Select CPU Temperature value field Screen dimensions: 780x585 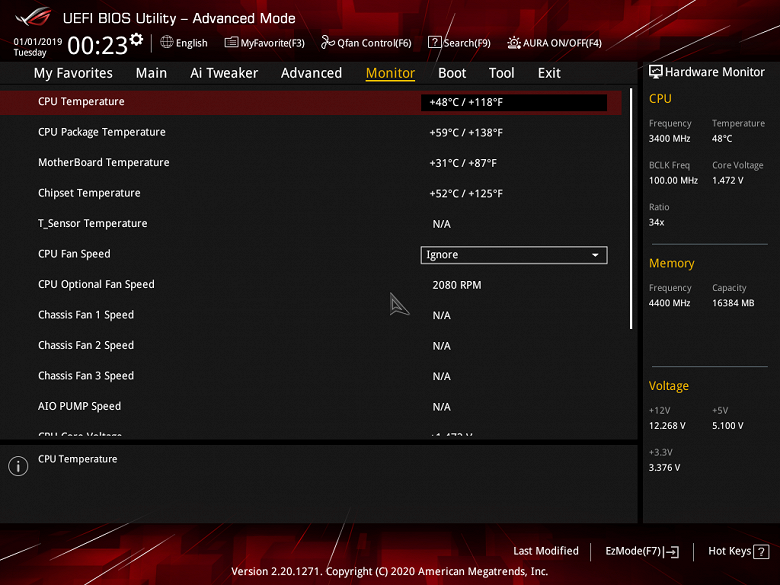click(514, 102)
